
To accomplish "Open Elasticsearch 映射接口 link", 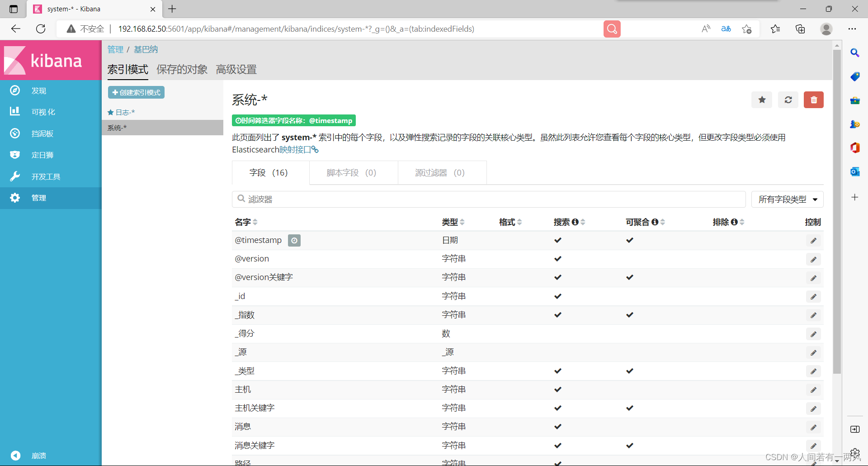I will pyautogui.click(x=299, y=150).
